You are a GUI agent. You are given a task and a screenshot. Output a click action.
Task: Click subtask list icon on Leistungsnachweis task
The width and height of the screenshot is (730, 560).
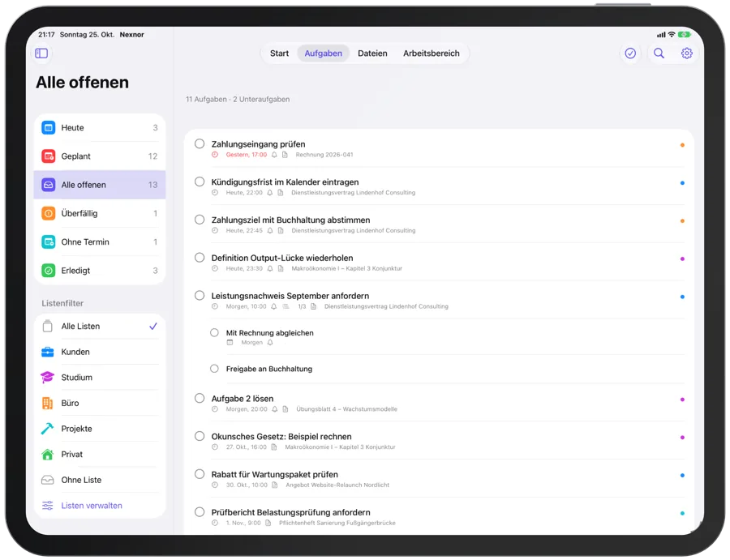(286, 306)
